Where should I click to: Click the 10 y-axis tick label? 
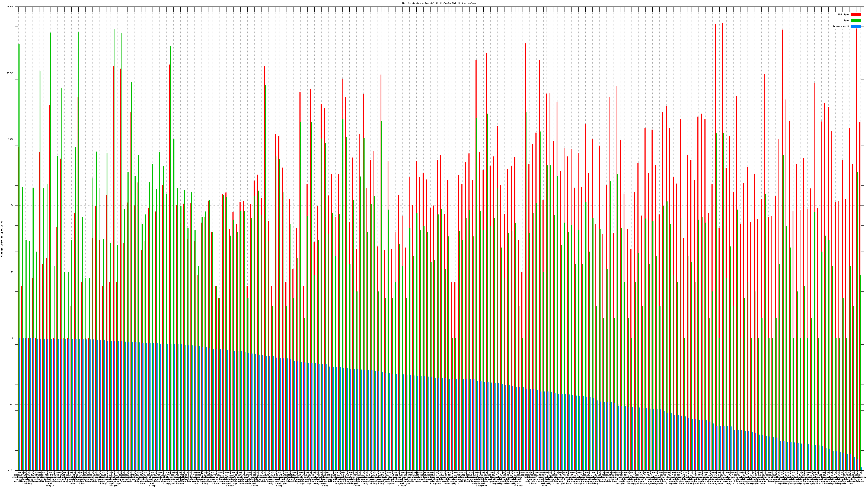coord(12,272)
